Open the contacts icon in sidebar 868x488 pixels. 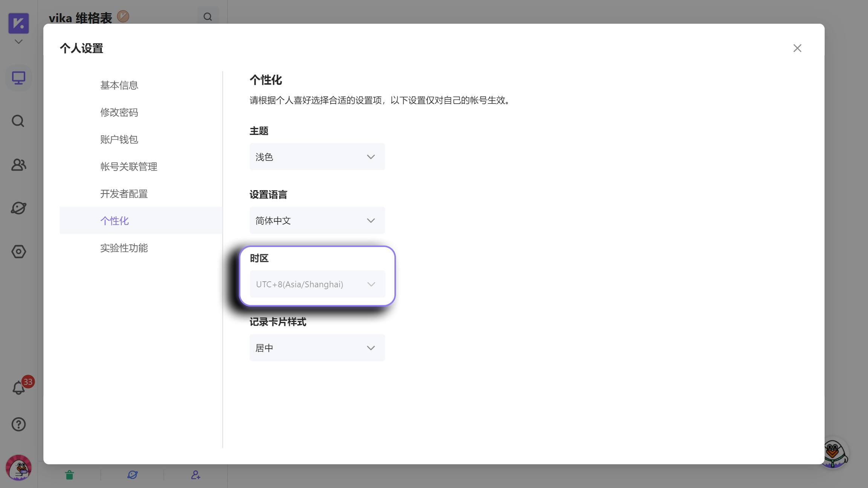[x=18, y=165]
